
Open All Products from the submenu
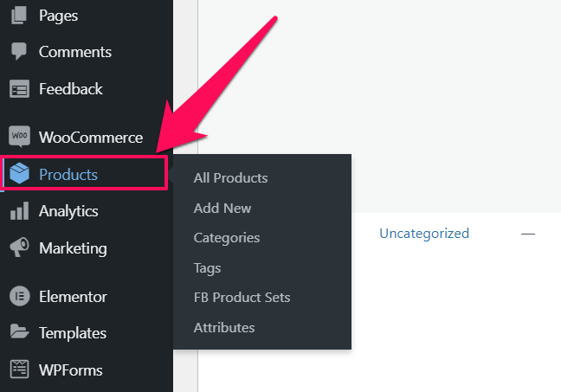tap(230, 177)
